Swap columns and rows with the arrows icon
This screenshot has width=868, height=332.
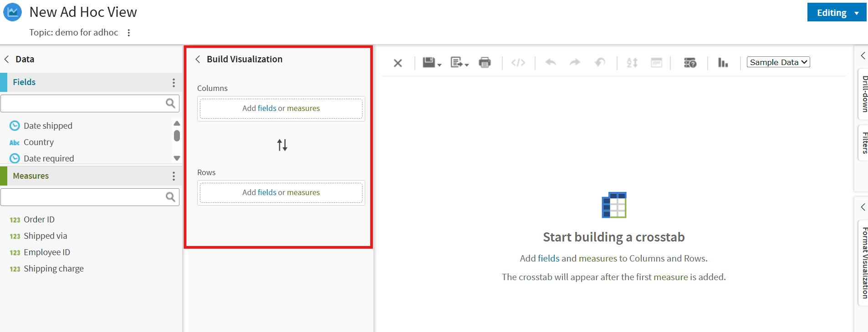[x=282, y=145]
